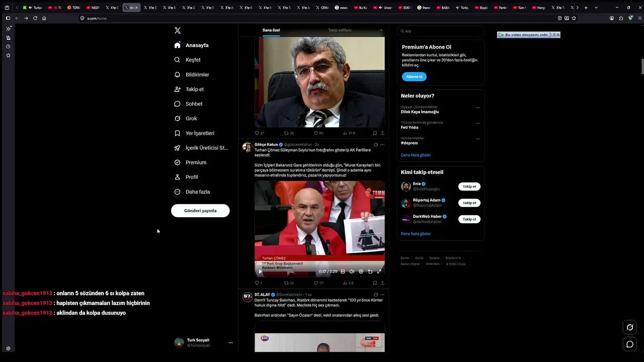Viewport: 644px width, 362px height.
Task: Open more options for 57. ALAY post
Action: pos(382,295)
